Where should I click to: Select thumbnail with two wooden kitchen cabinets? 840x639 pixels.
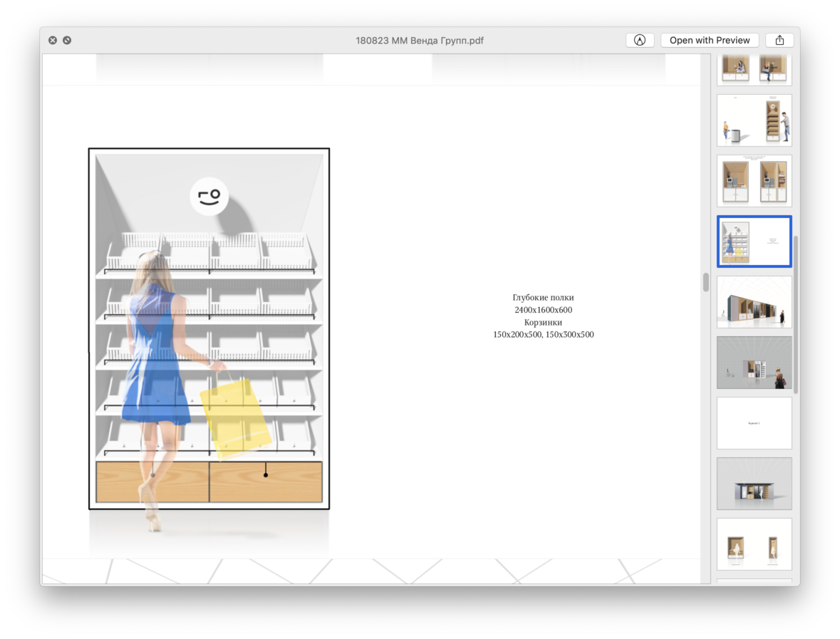[x=754, y=181]
